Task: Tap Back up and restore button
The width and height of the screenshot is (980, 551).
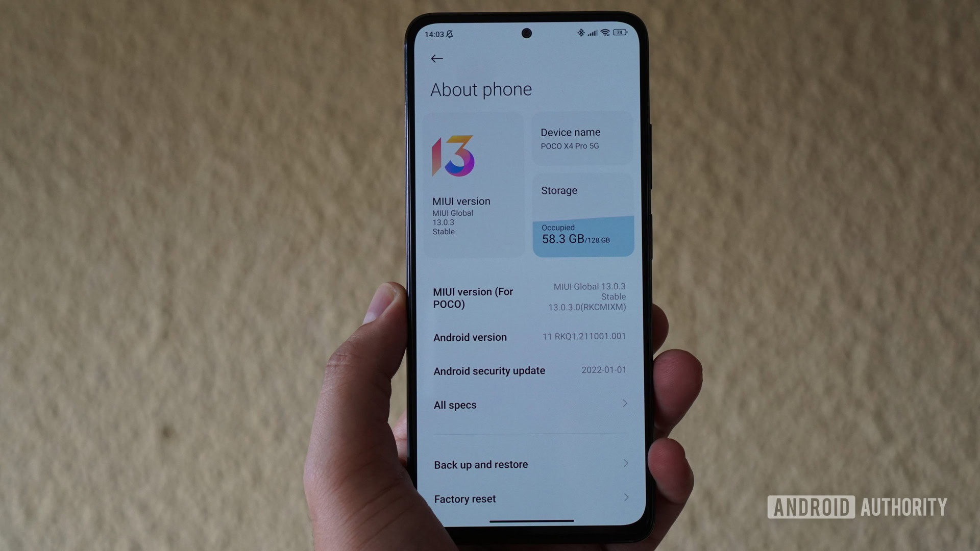Action: (528, 464)
